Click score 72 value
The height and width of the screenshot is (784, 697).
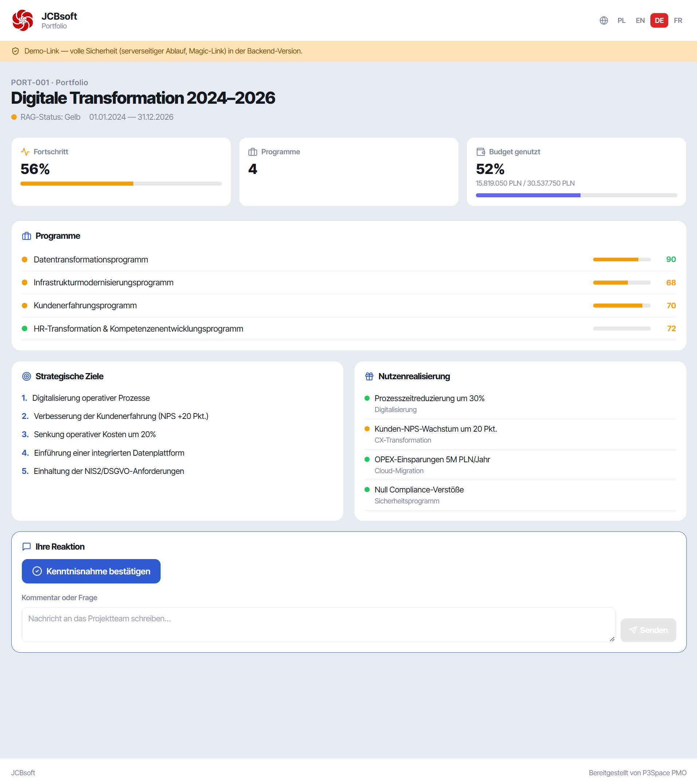[x=671, y=329]
